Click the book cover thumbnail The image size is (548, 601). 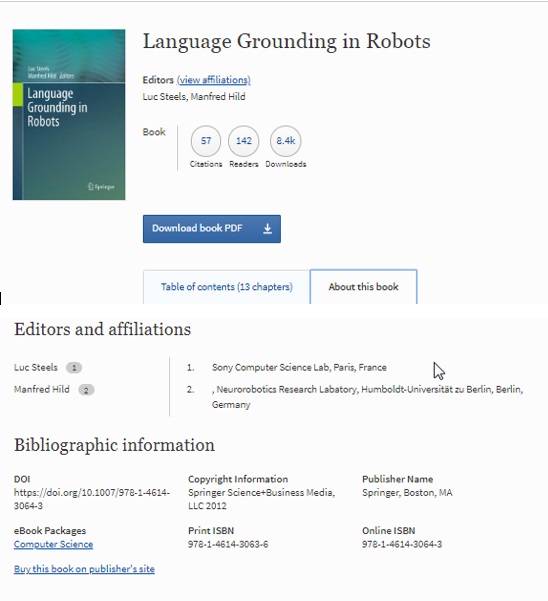click(69, 114)
